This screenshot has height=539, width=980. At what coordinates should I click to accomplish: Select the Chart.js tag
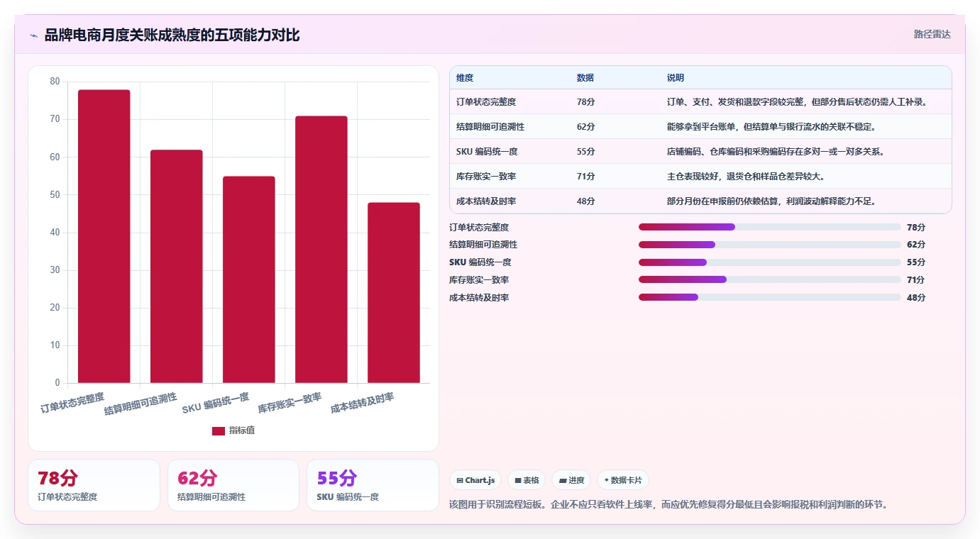coord(475,480)
